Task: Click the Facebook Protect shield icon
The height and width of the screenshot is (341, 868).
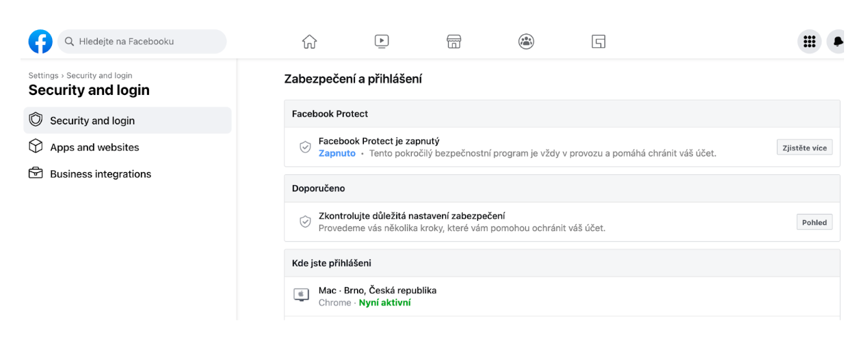Action: 306,147
